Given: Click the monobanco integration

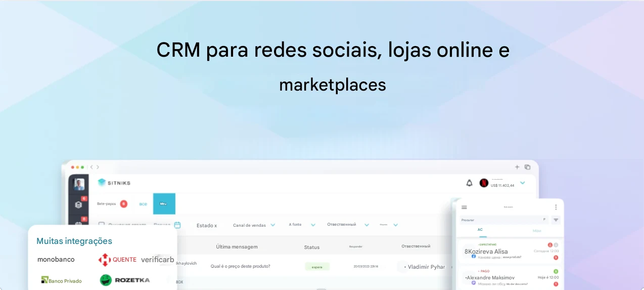Looking at the screenshot, I should pyautogui.click(x=56, y=259).
